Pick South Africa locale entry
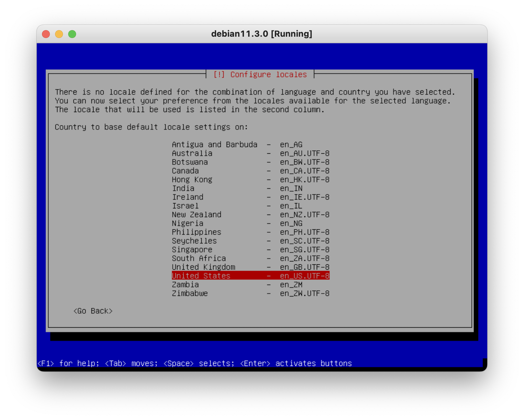 (251, 258)
